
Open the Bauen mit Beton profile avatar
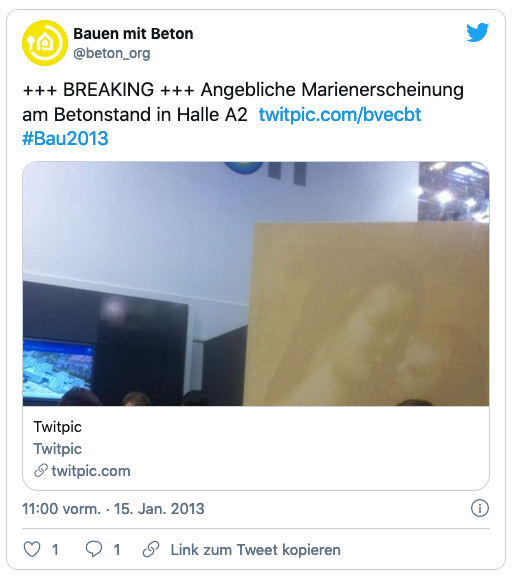pos(45,43)
